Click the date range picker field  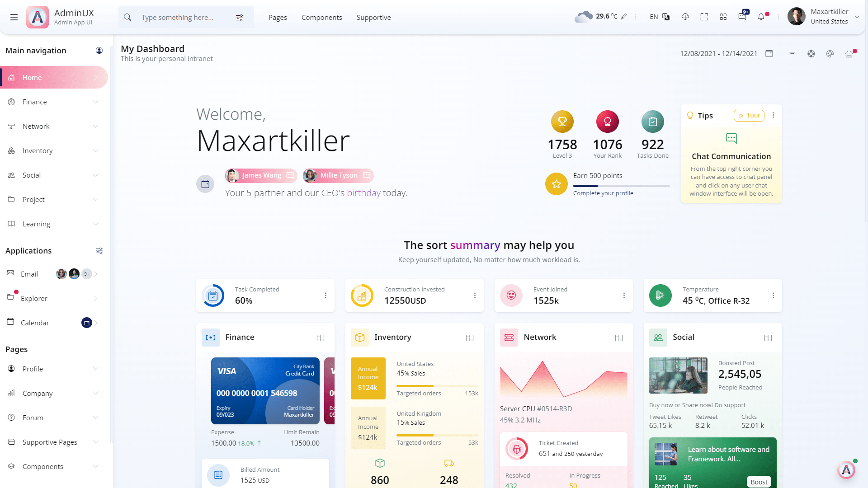pyautogui.click(x=718, y=53)
